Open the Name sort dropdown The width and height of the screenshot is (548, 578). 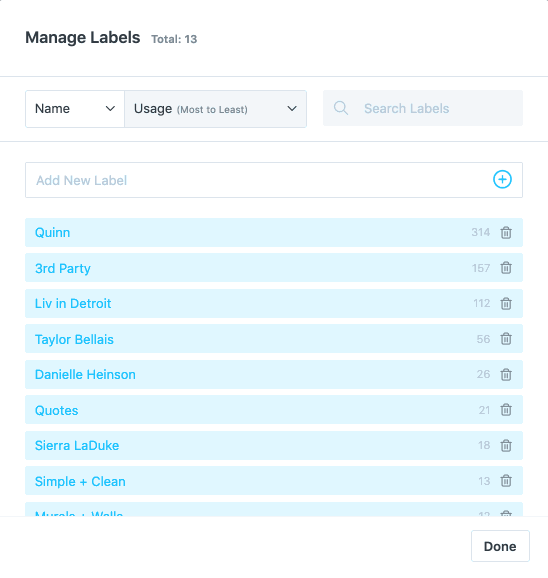tap(75, 109)
